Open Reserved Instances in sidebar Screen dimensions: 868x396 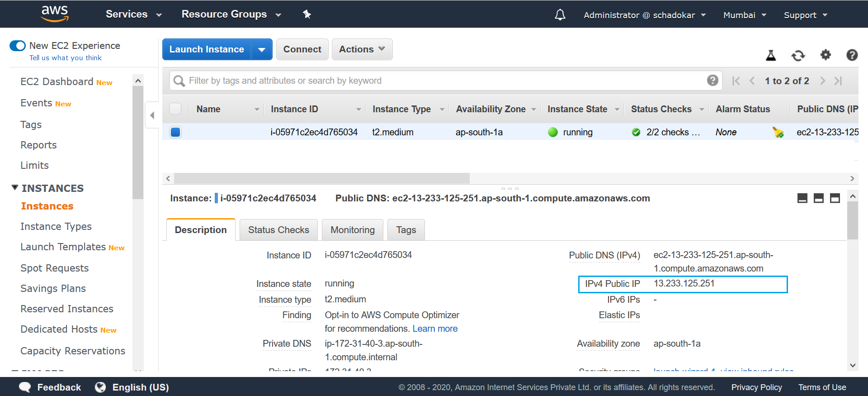(67, 309)
